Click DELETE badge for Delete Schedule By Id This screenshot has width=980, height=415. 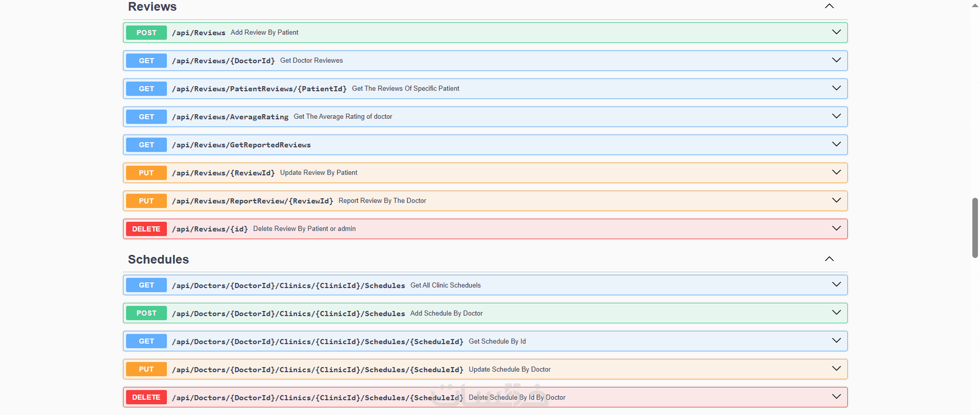146,397
